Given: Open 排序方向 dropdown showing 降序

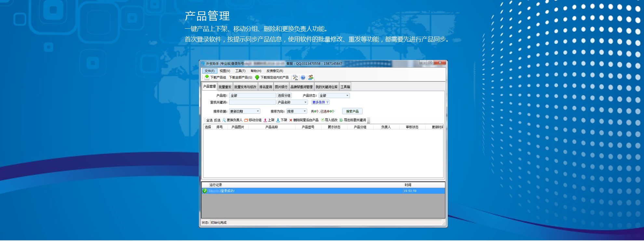Looking at the screenshot, I should (297, 111).
